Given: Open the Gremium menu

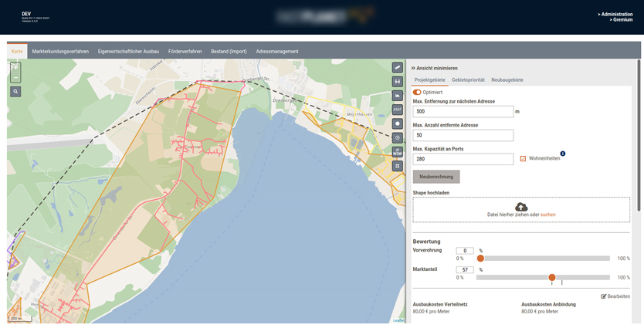Looking at the screenshot, I should [x=619, y=20].
